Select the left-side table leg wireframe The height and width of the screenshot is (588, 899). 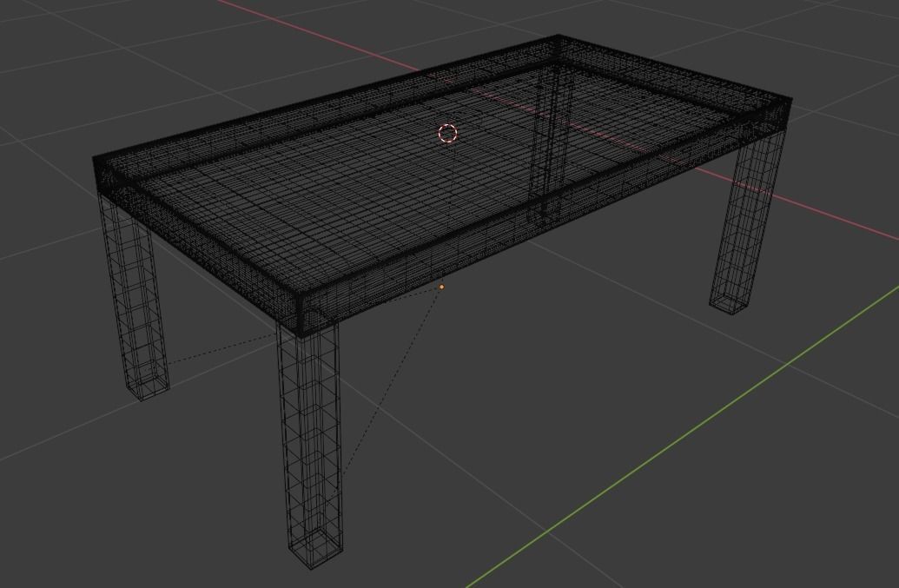pos(134,297)
